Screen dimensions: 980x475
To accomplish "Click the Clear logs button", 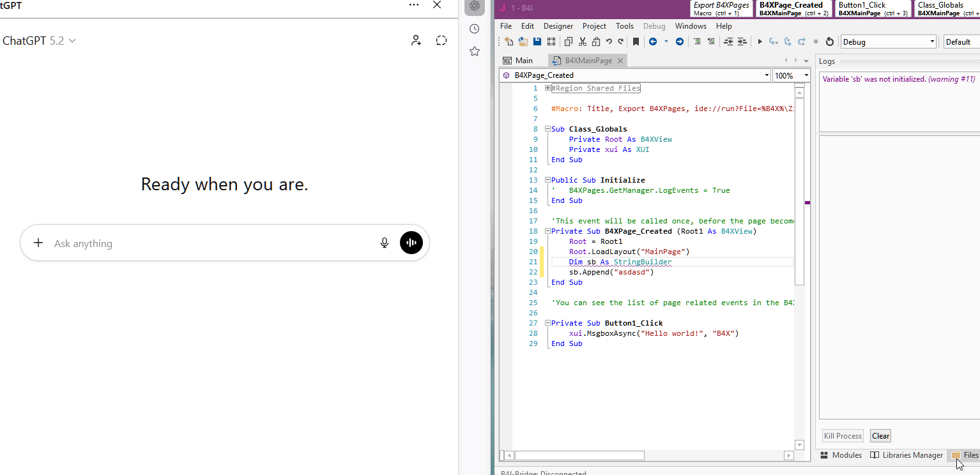I will tap(880, 436).
